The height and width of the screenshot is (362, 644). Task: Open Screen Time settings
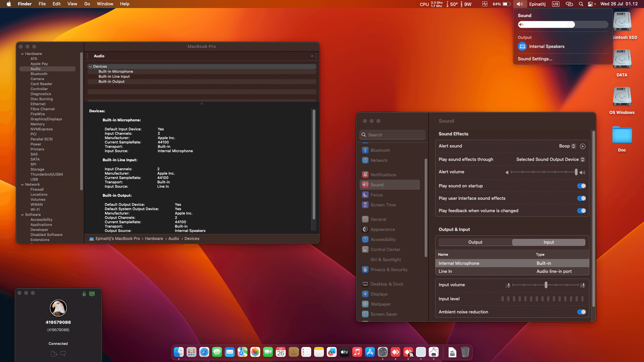[383, 205]
